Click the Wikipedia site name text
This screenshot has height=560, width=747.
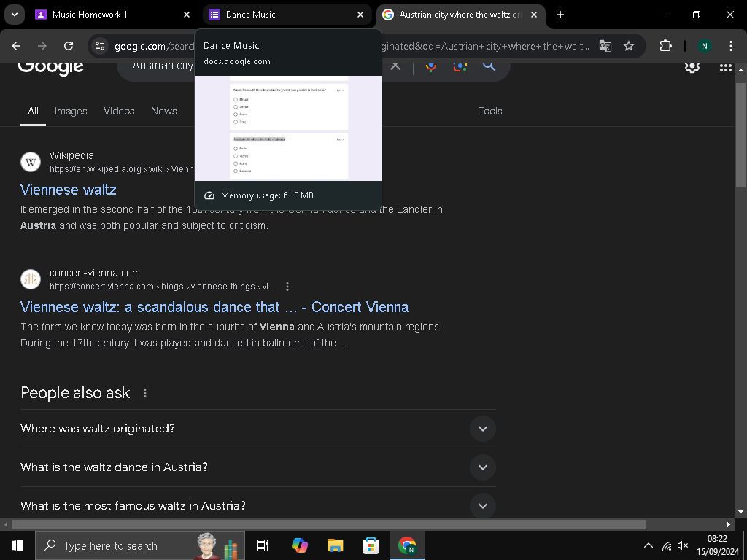pos(71,155)
